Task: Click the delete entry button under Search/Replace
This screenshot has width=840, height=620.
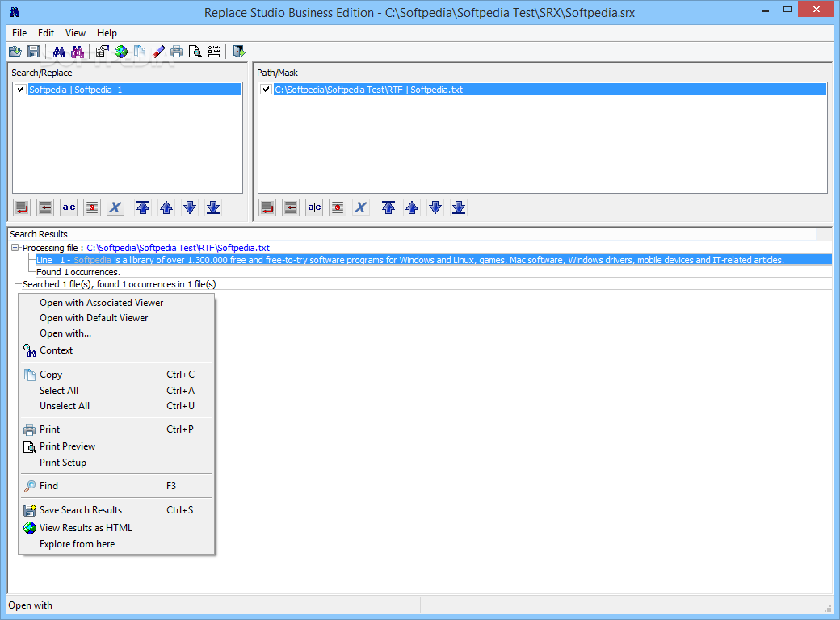Action: [x=92, y=207]
